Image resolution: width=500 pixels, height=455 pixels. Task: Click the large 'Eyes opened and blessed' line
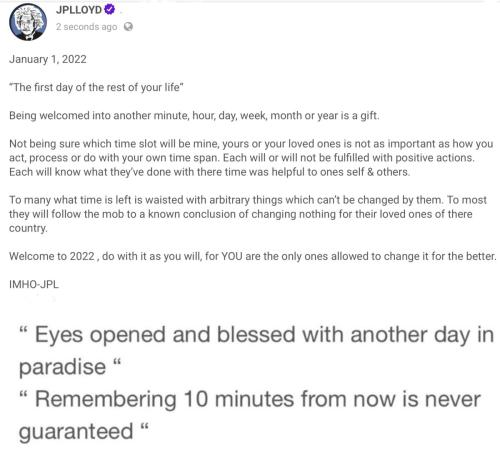[x=256, y=335]
